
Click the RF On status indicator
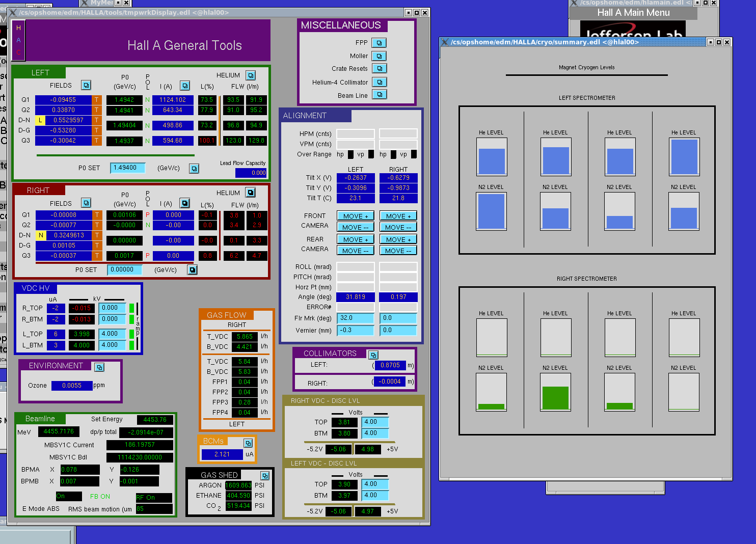pos(154,498)
